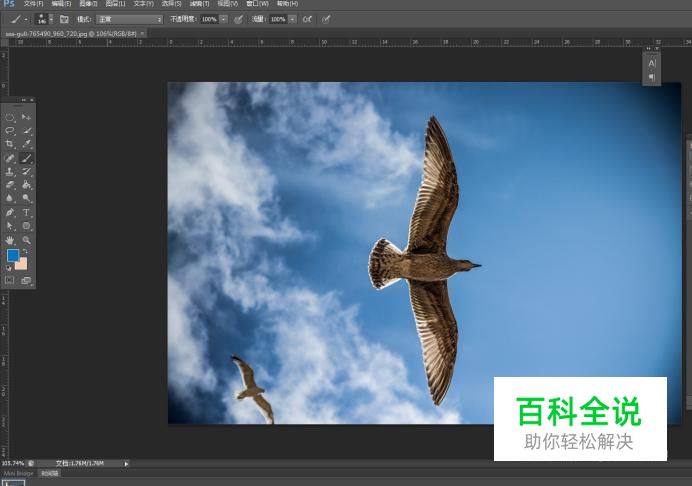
Task: Select the Healing Brush tool
Action: (x=10, y=158)
